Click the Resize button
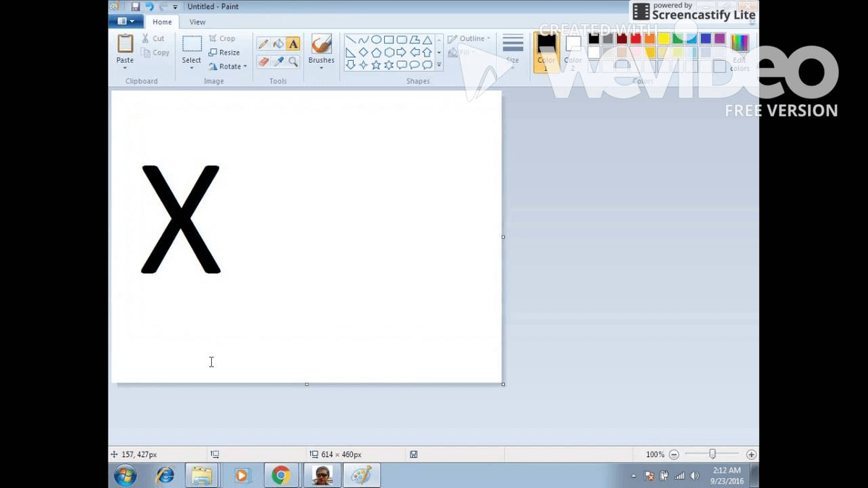Image resolution: width=868 pixels, height=488 pixels. tap(224, 52)
